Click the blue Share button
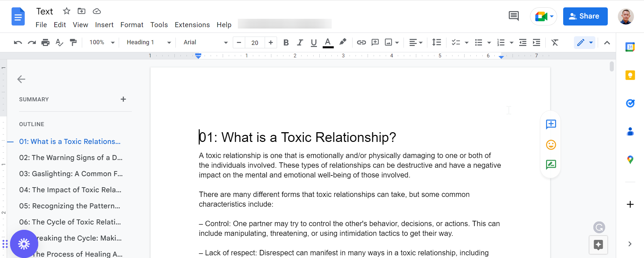The width and height of the screenshot is (644, 258). [585, 16]
